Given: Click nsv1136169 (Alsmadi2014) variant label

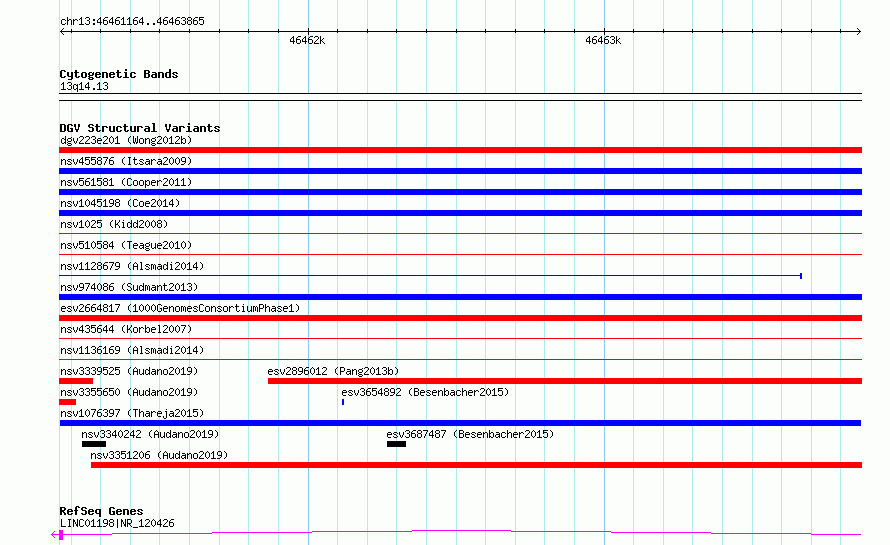Looking at the screenshot, I should (x=132, y=350).
